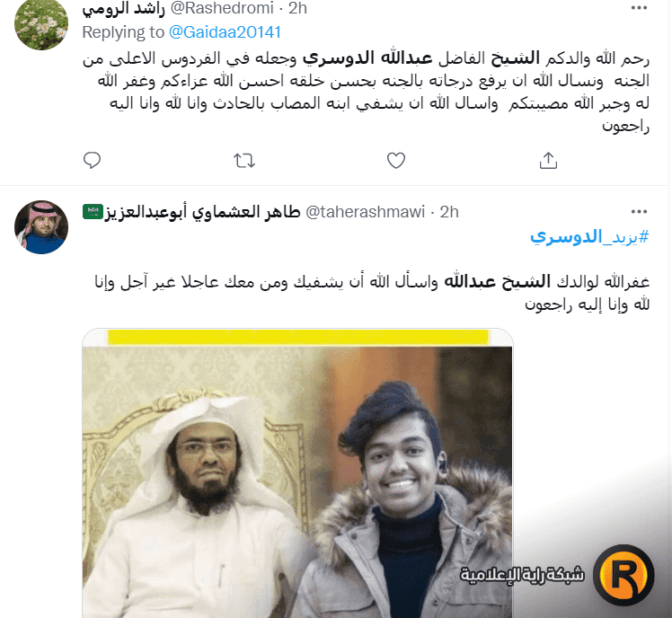The image size is (672, 618).
Task: Open the @taherashmawi handle
Action: coord(365,212)
